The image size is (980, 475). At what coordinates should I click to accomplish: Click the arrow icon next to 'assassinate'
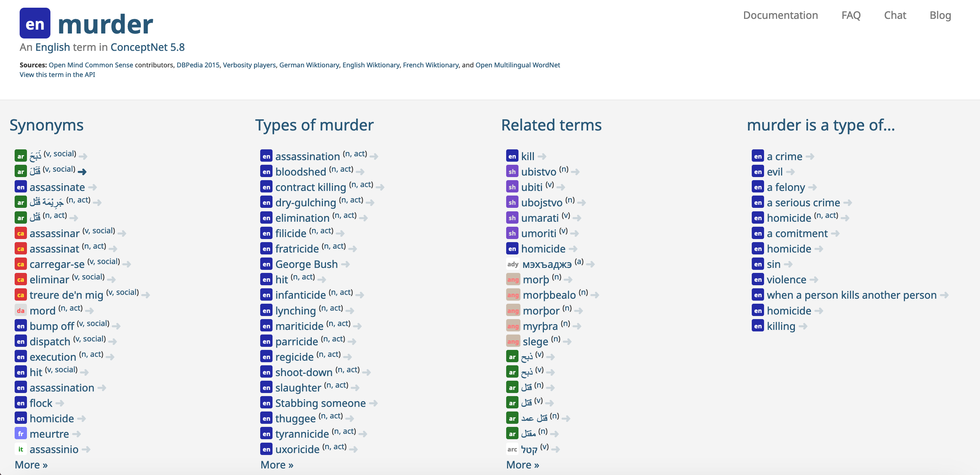point(92,187)
